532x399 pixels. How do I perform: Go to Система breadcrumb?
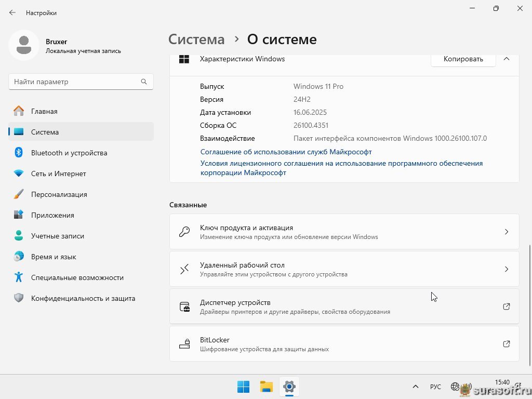coord(196,39)
